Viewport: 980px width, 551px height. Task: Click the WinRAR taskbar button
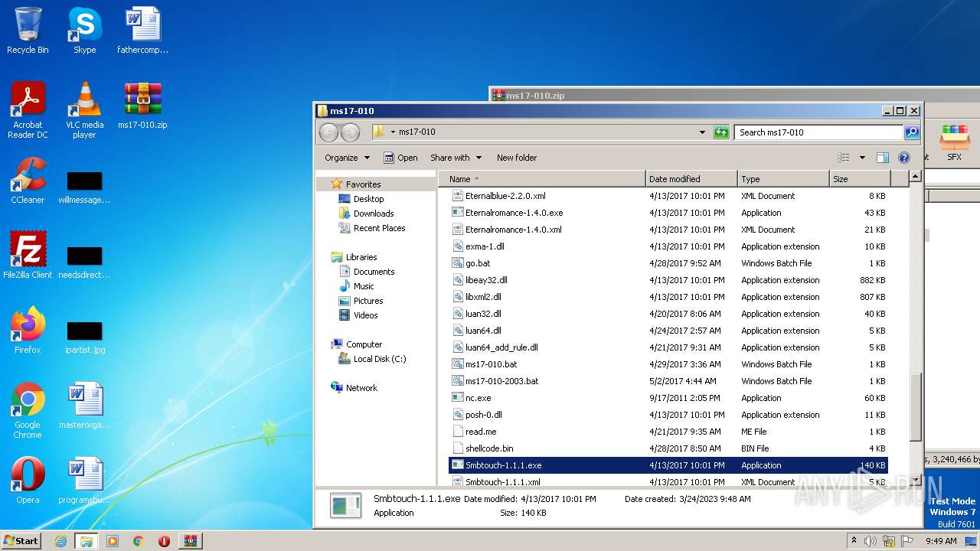coord(190,541)
